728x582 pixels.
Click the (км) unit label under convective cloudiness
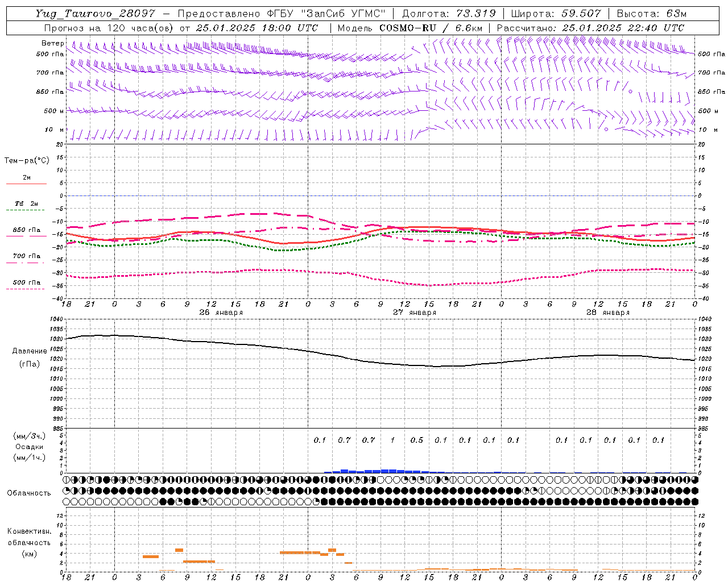[29, 554]
